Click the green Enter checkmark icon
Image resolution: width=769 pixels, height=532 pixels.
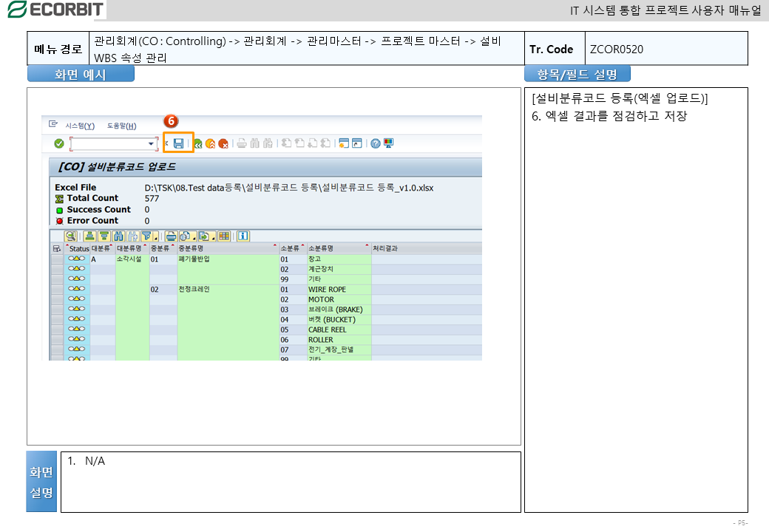[x=58, y=143]
